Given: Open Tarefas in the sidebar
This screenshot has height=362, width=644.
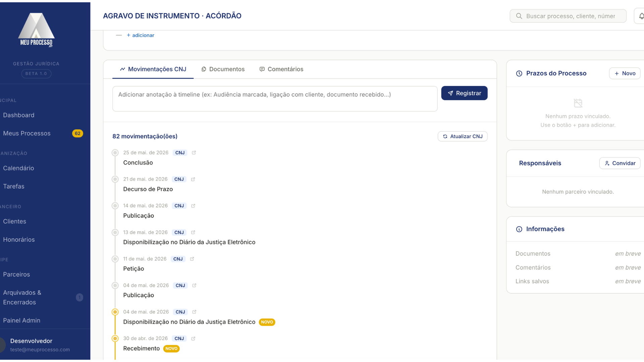Looking at the screenshot, I should [x=14, y=186].
